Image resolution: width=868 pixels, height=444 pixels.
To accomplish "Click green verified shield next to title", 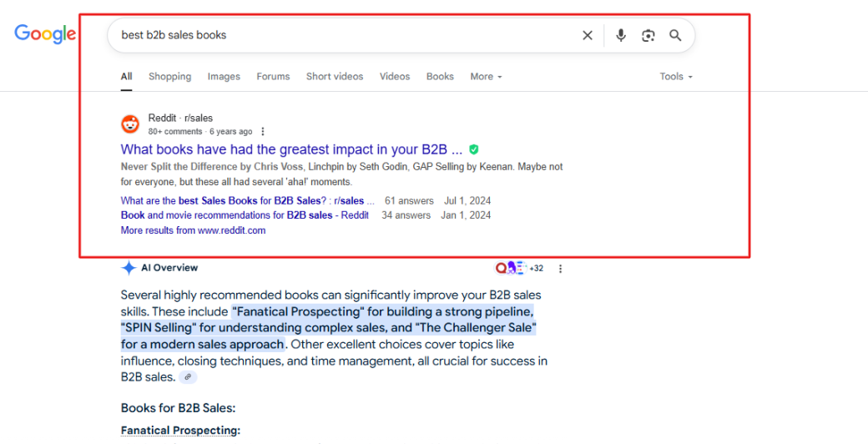I will (473, 149).
